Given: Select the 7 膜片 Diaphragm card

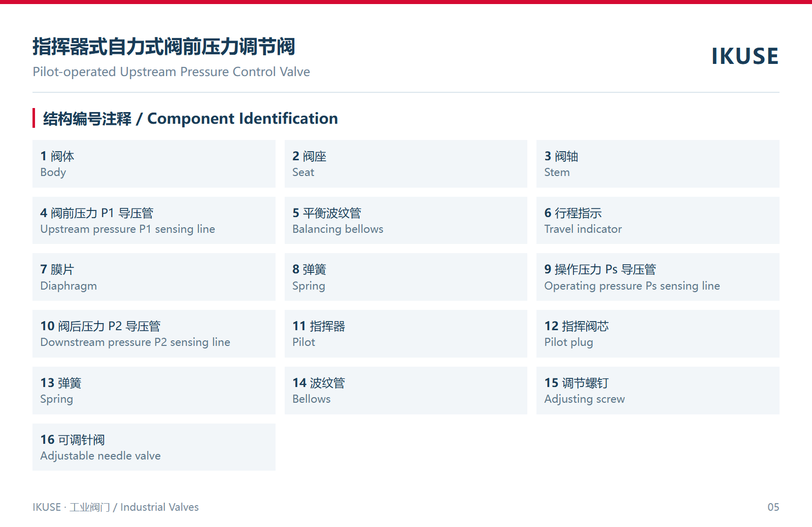Looking at the screenshot, I should coord(154,277).
